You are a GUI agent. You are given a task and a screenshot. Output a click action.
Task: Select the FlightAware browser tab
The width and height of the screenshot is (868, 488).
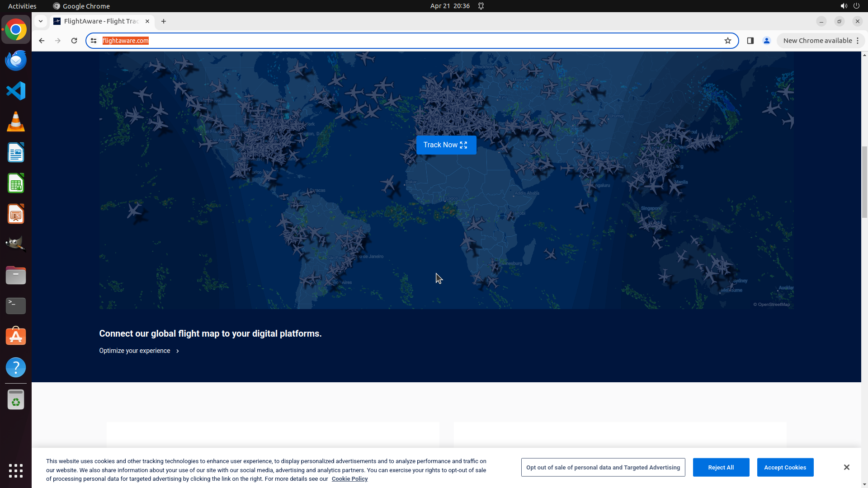click(x=101, y=21)
